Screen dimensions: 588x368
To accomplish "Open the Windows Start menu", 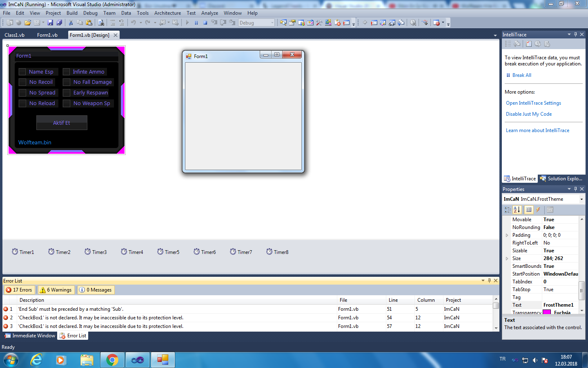I will tap(11, 360).
